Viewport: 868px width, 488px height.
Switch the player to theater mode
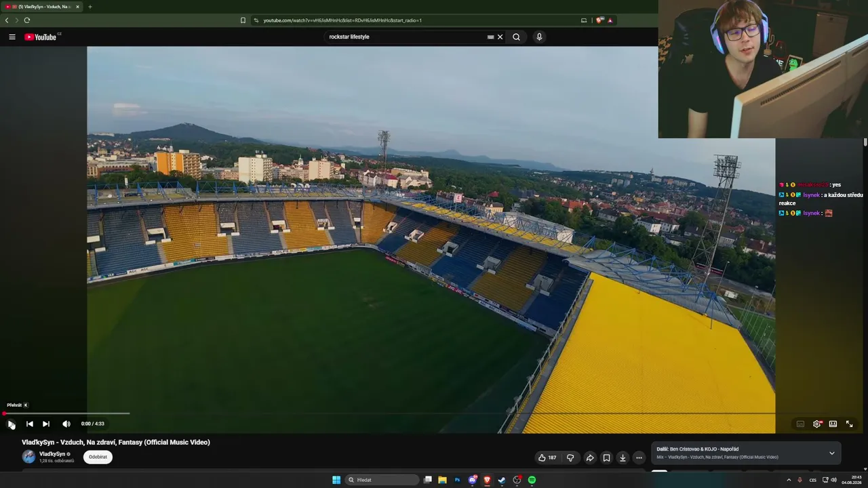pos(833,424)
